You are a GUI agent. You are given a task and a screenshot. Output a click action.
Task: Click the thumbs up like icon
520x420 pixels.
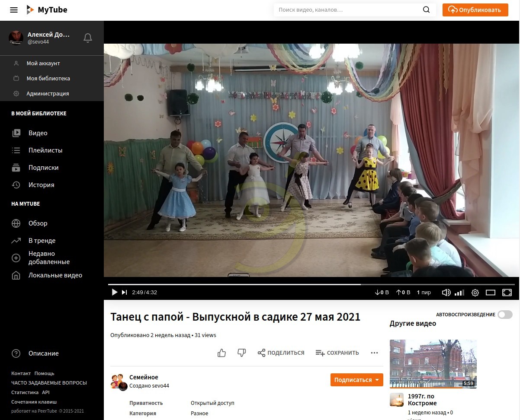(221, 353)
